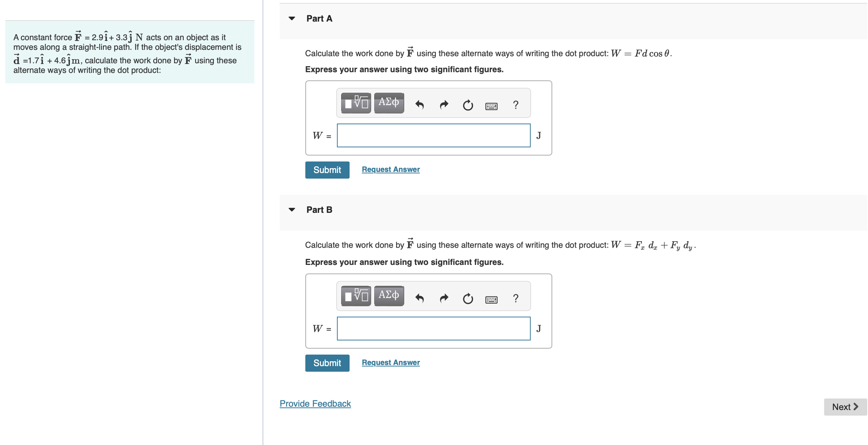Image resolution: width=868 pixels, height=445 pixels.
Task: Open the help question mark in Part B
Action: tap(515, 298)
